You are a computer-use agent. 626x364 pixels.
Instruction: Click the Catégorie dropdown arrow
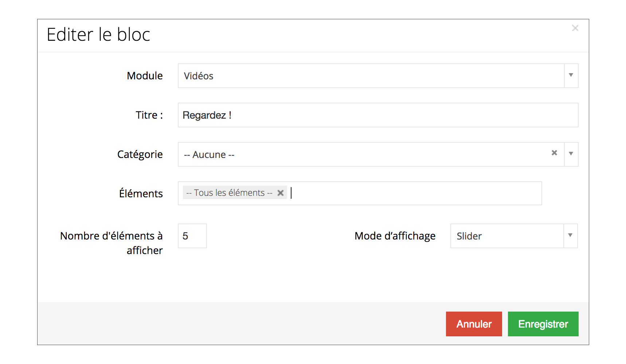571,154
